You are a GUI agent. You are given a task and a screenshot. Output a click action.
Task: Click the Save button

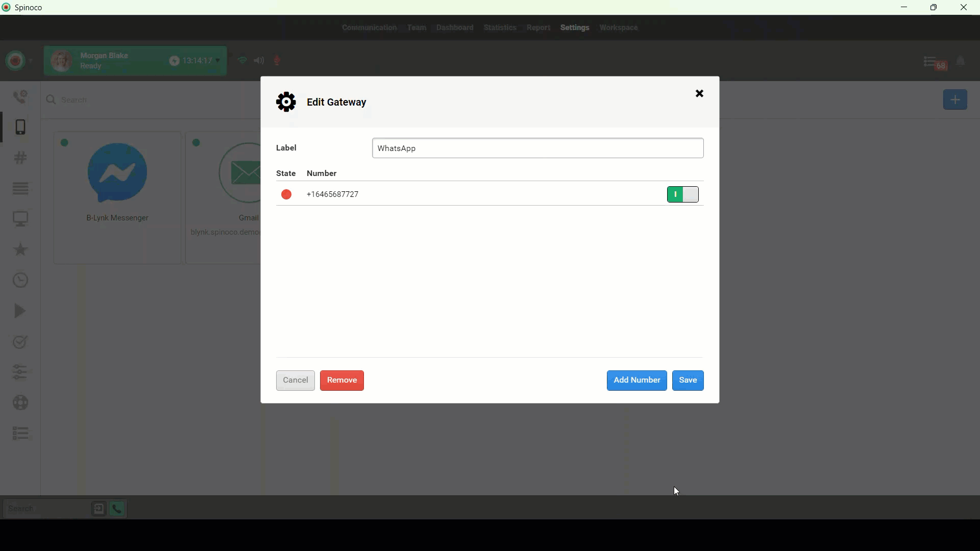(688, 380)
